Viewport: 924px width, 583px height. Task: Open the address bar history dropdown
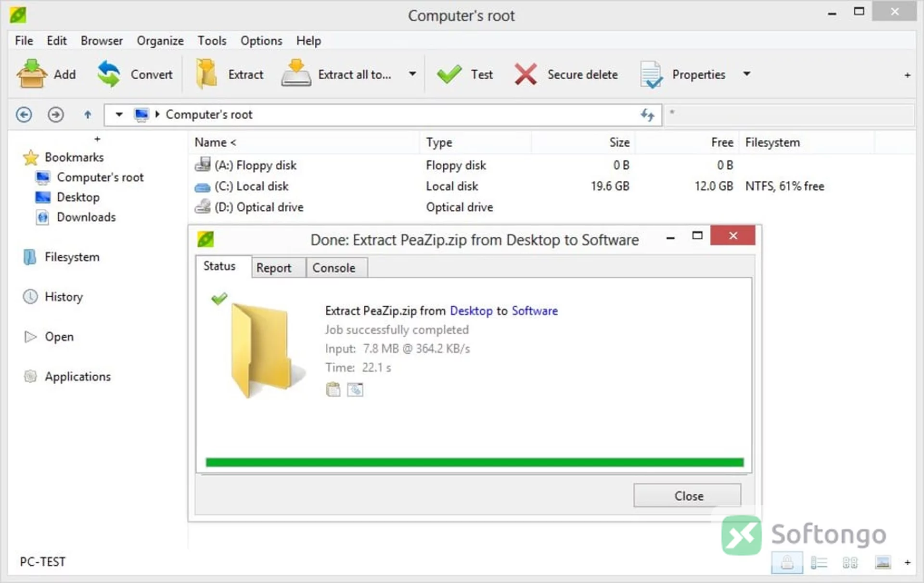(x=119, y=114)
